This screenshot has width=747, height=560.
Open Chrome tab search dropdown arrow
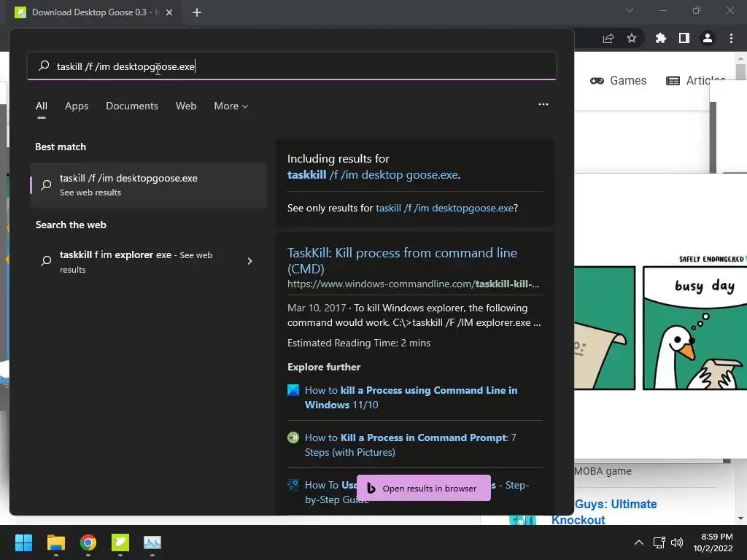click(630, 10)
